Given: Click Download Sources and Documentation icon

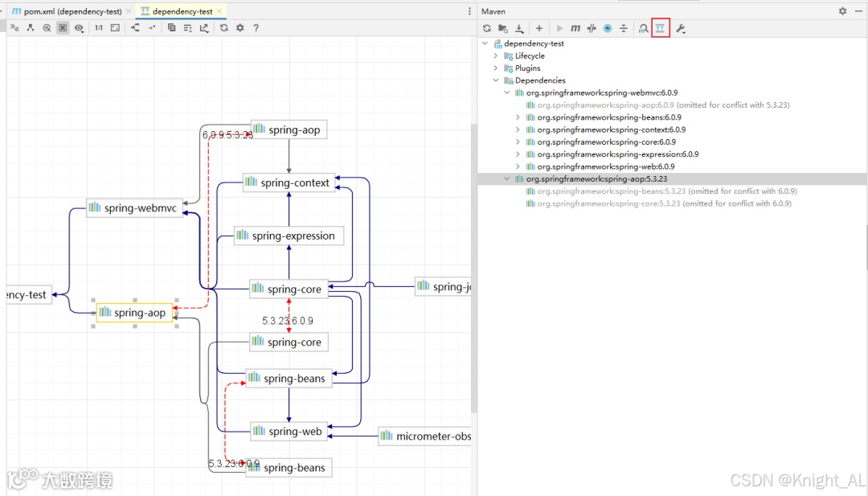Looking at the screenshot, I should [x=520, y=28].
